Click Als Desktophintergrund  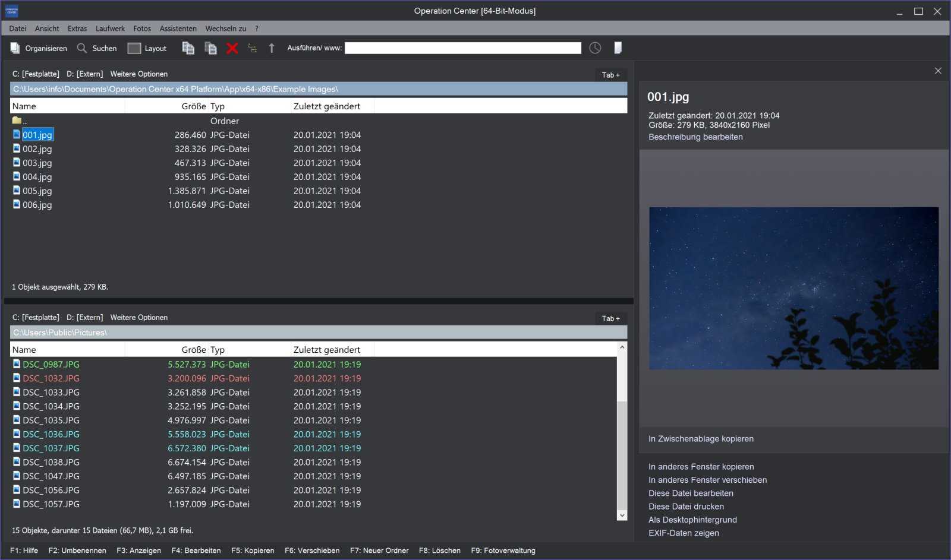click(x=692, y=520)
